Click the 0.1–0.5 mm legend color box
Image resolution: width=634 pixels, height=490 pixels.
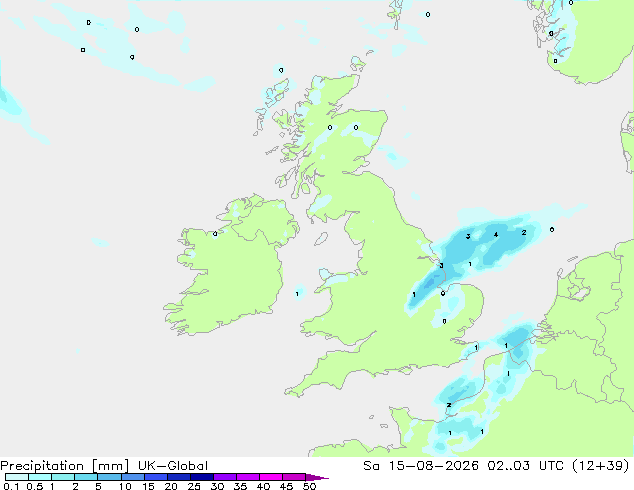pyautogui.click(x=17, y=477)
